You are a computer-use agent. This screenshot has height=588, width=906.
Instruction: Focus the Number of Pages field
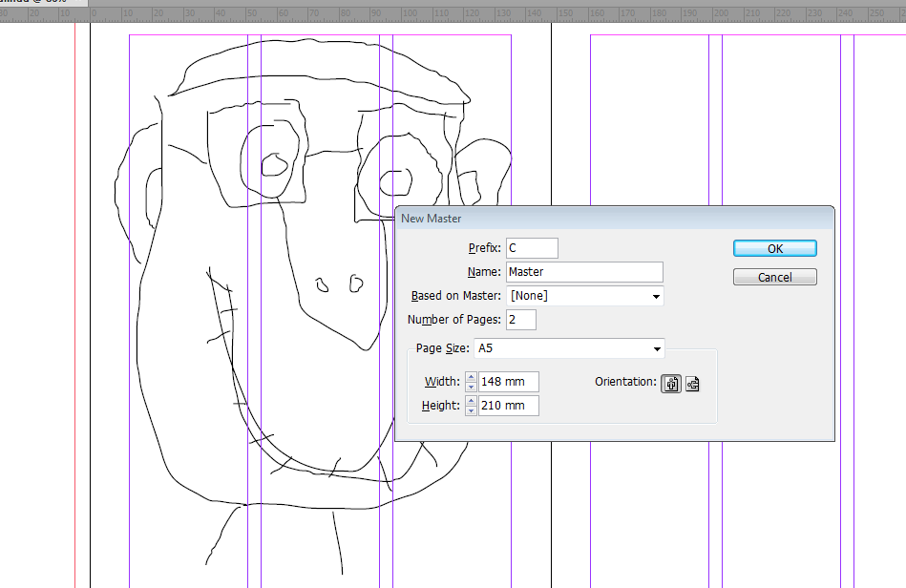click(x=521, y=320)
